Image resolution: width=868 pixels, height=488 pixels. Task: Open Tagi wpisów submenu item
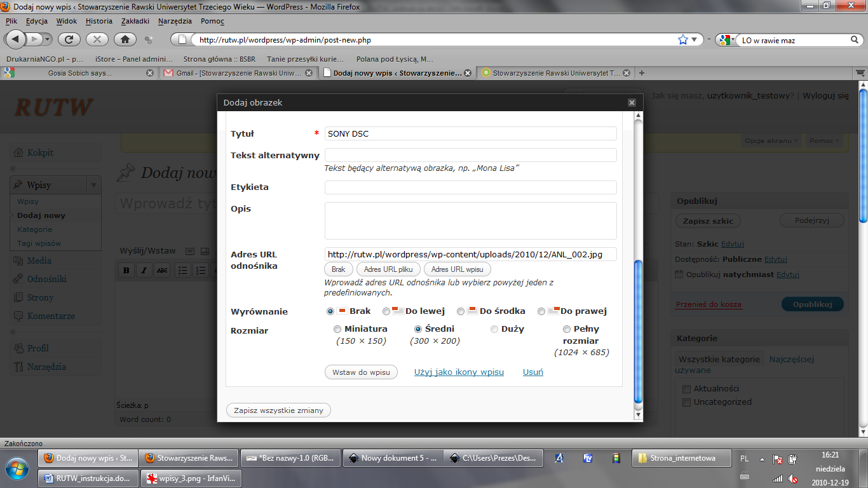(x=39, y=243)
